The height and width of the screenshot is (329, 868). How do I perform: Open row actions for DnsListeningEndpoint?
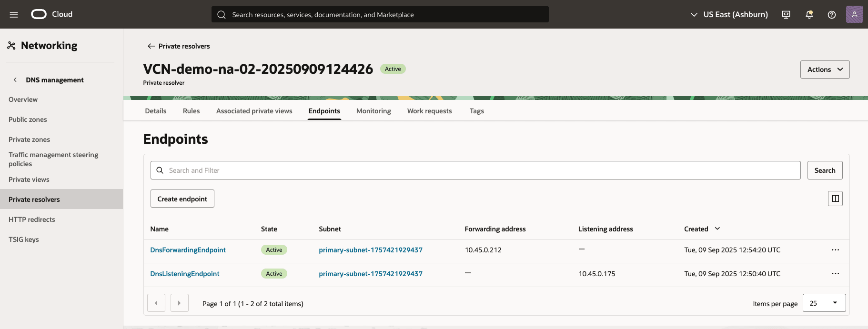tap(835, 274)
